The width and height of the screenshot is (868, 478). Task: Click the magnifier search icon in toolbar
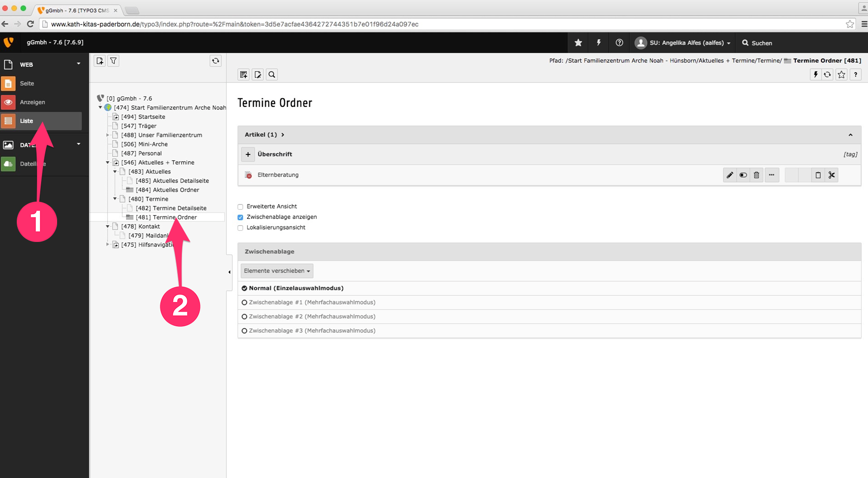point(272,75)
